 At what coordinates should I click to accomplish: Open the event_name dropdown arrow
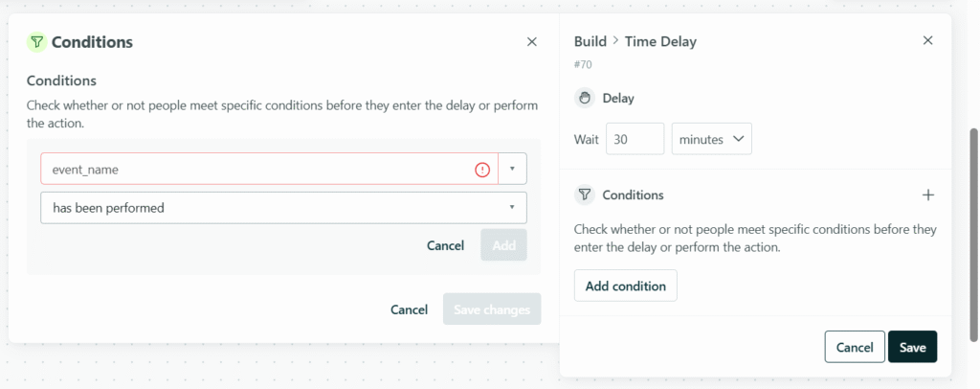coord(512,170)
